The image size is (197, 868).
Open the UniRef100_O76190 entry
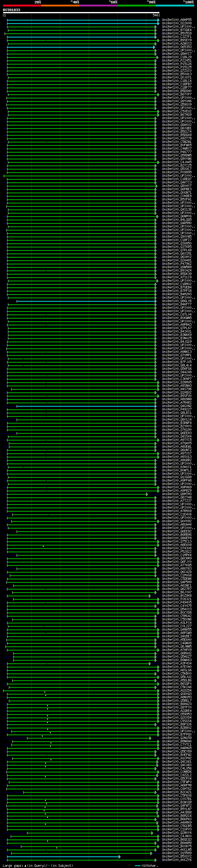click(177, 430)
